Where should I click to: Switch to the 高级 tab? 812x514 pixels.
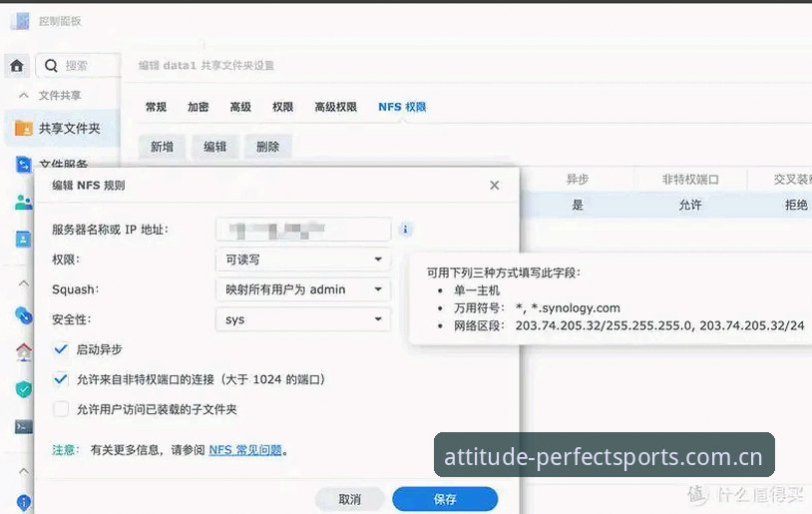(x=240, y=107)
